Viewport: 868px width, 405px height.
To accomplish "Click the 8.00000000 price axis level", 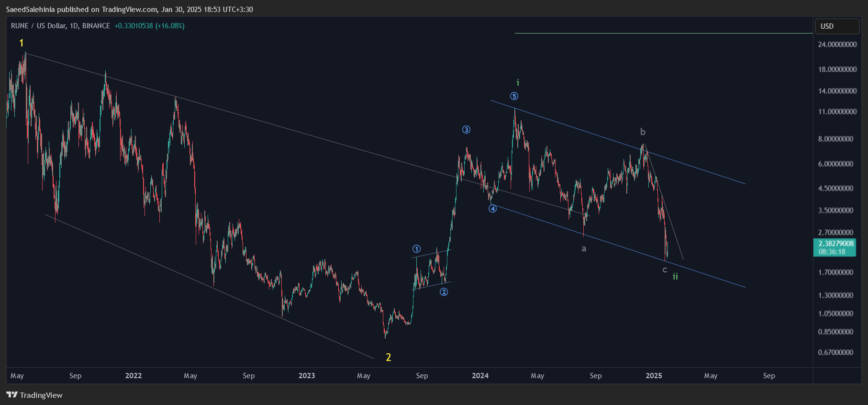I will click(835, 139).
